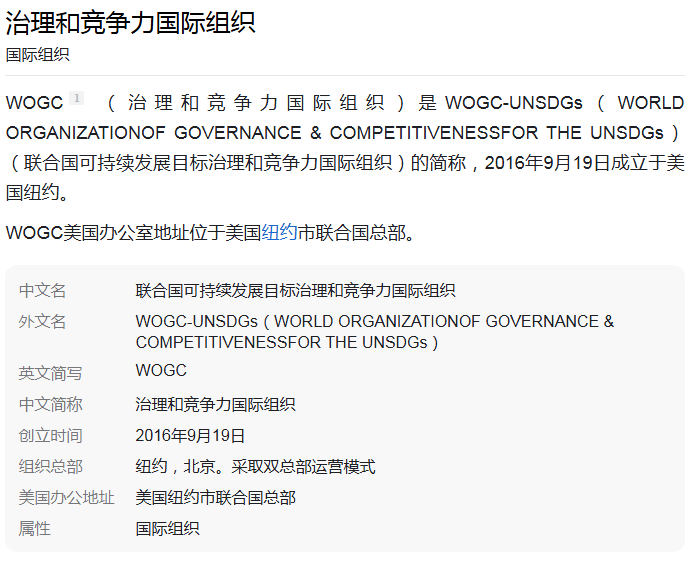Viewport: 695px width, 561px height.
Task: Click the WOGC value beside 英文简写
Action: pyautogui.click(x=161, y=371)
